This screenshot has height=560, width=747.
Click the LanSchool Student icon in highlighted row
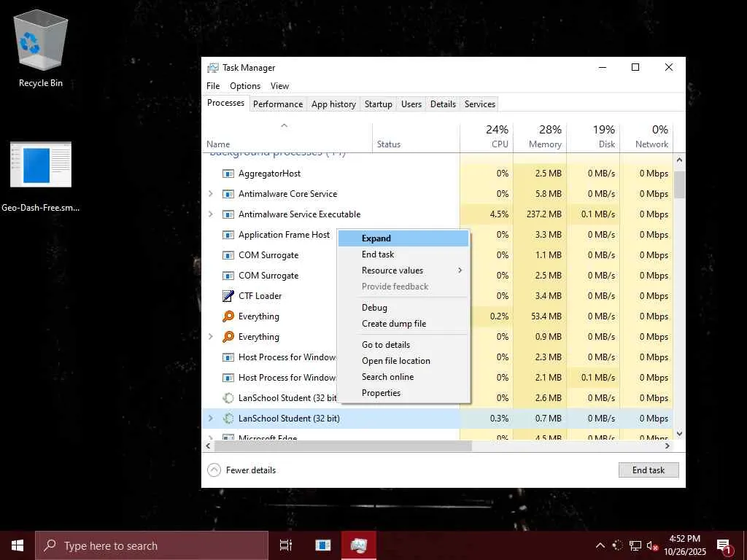point(228,418)
